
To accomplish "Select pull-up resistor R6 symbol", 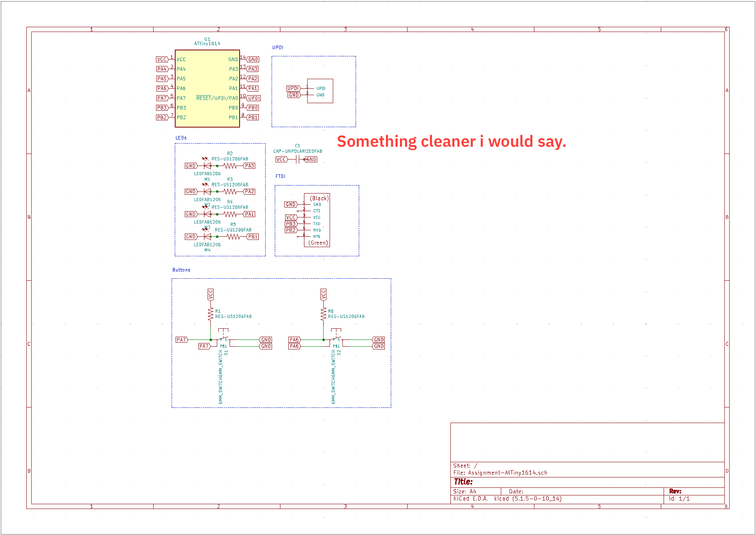I will [323, 314].
